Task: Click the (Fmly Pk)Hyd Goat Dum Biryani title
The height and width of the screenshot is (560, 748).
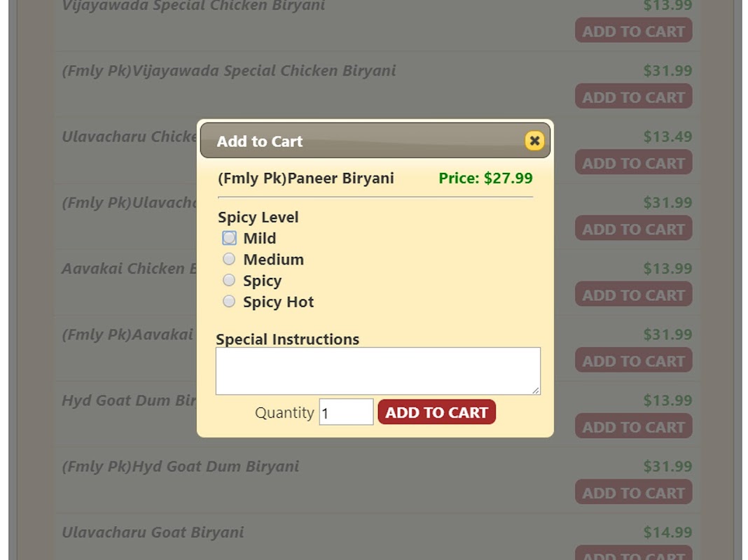Action: coord(180,466)
